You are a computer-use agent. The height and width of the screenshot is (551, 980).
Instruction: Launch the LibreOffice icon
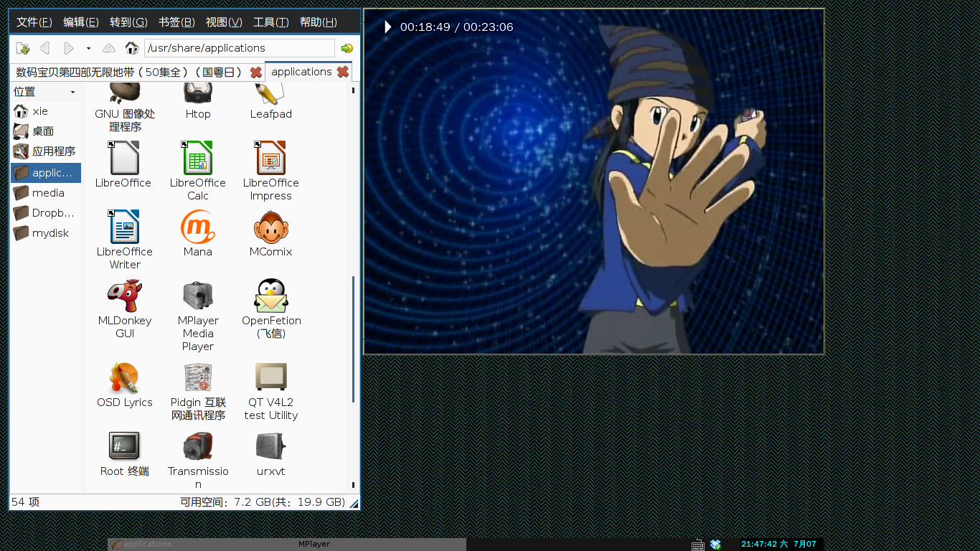click(x=123, y=158)
